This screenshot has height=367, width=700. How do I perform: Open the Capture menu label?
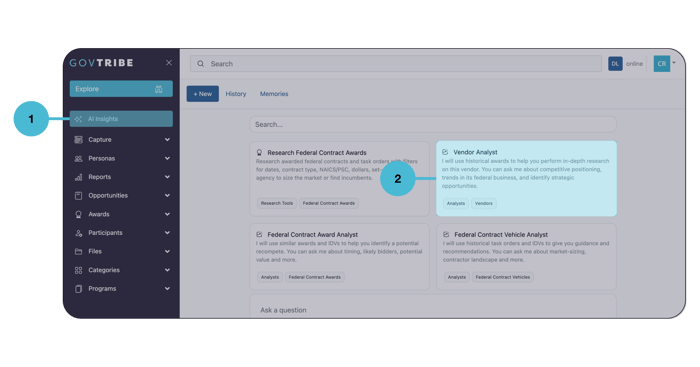[x=100, y=140]
